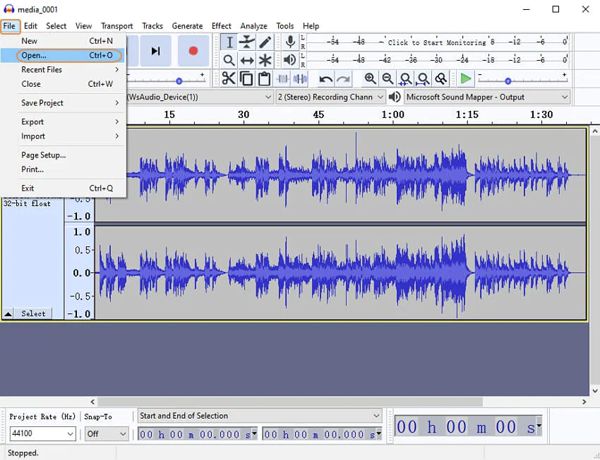Click the Zoom Out icon
The image size is (600, 460).
coord(388,79)
